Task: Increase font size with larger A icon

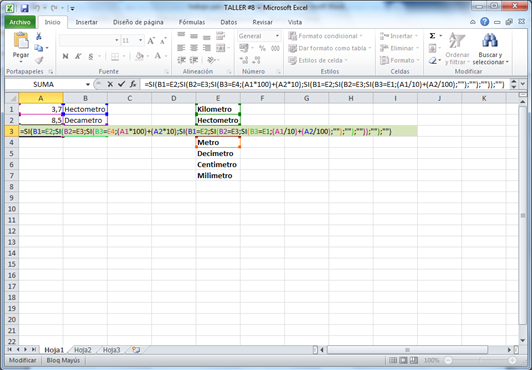Action: click(x=151, y=41)
